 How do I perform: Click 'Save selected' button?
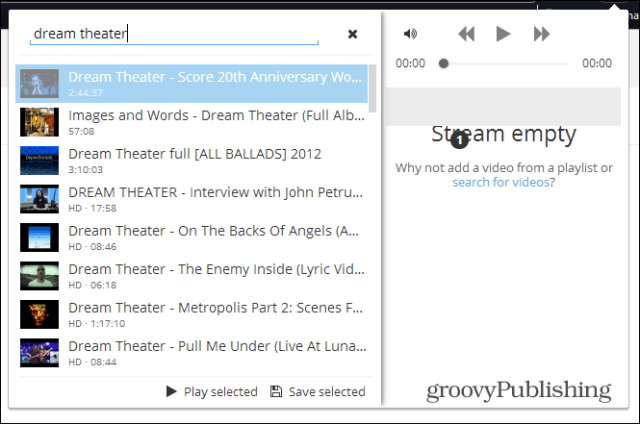pyautogui.click(x=318, y=392)
